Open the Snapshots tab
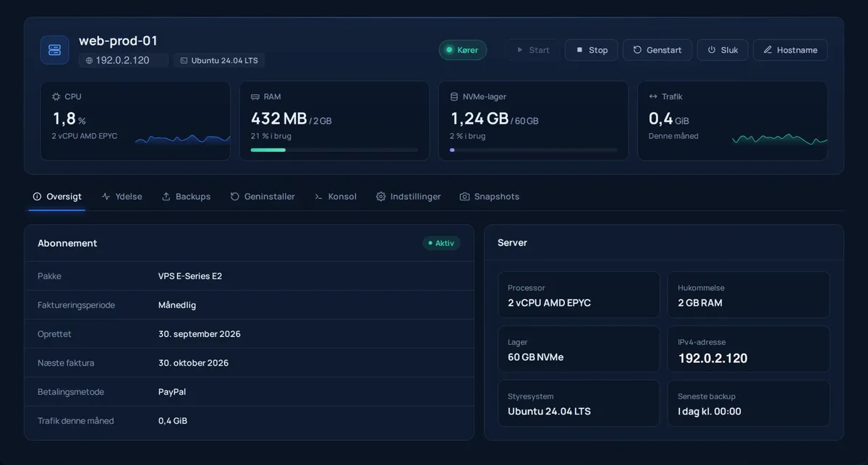 click(x=490, y=197)
